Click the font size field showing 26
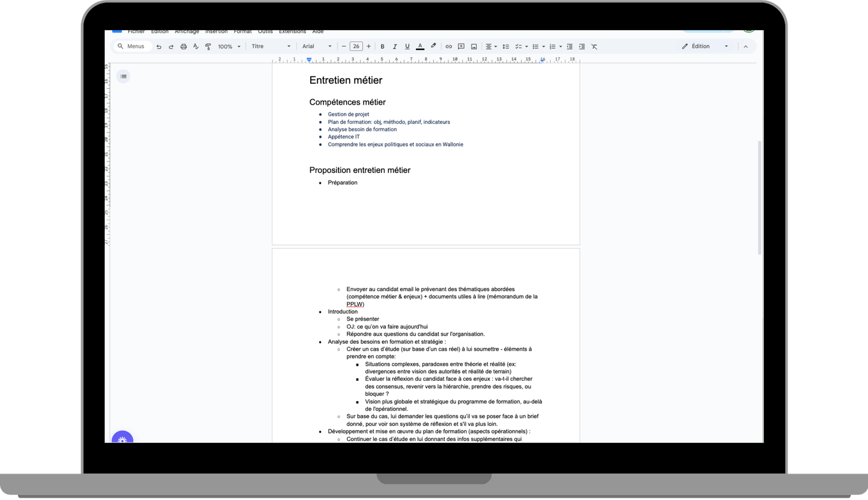868x500 pixels. [356, 46]
